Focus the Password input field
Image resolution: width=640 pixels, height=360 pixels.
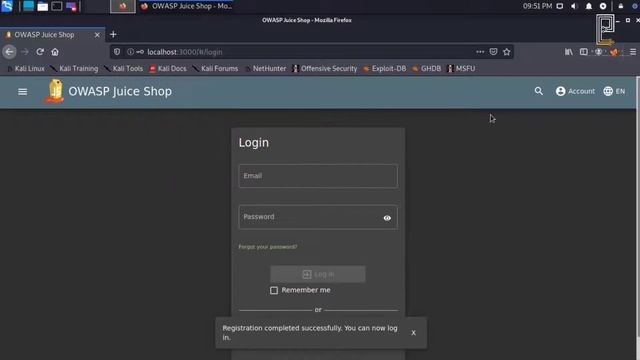coord(318,217)
